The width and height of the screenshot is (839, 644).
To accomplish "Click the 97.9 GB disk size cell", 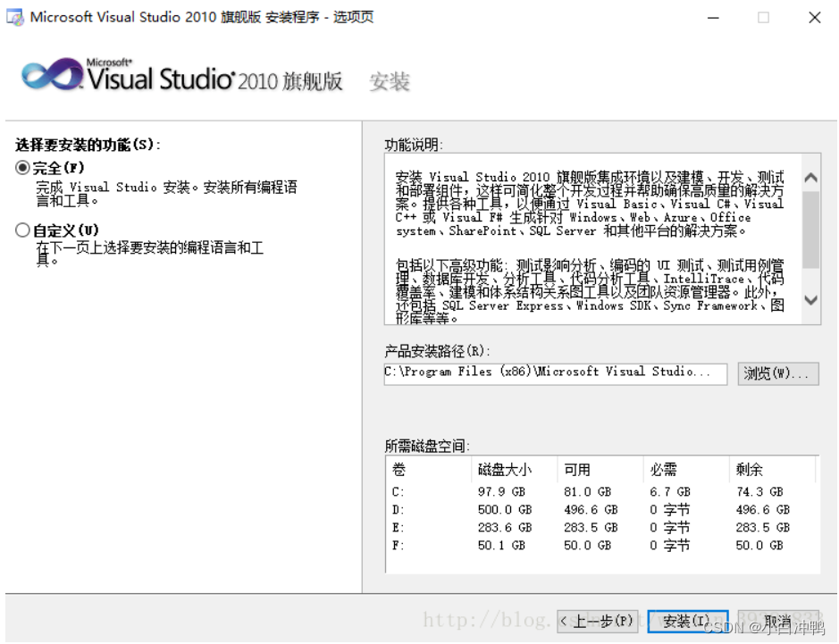I will pyautogui.click(x=501, y=491).
